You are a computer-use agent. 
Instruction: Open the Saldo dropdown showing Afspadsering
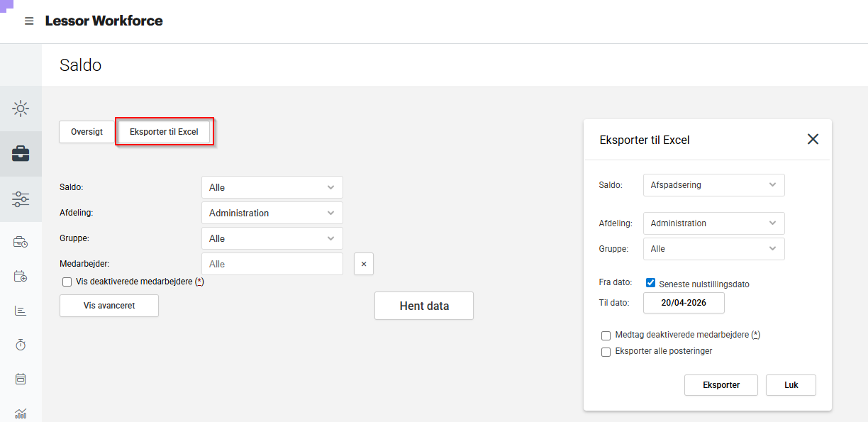[713, 185]
